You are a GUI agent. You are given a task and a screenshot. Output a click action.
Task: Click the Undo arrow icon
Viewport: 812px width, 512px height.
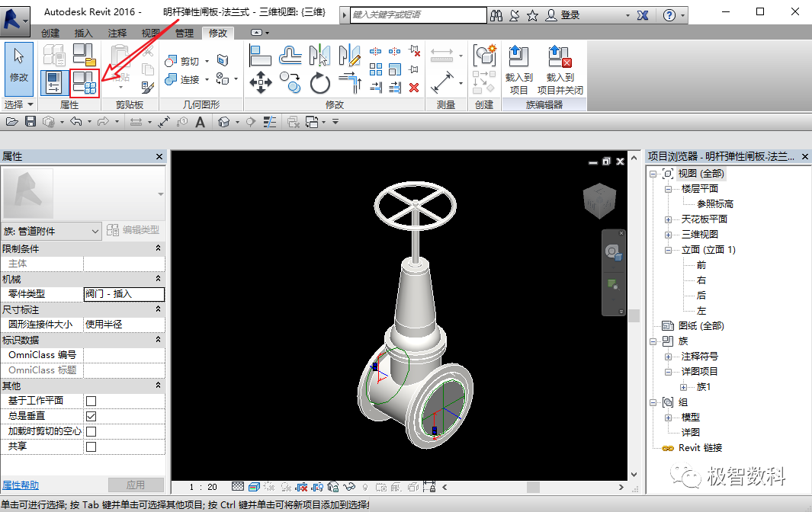click(x=76, y=122)
